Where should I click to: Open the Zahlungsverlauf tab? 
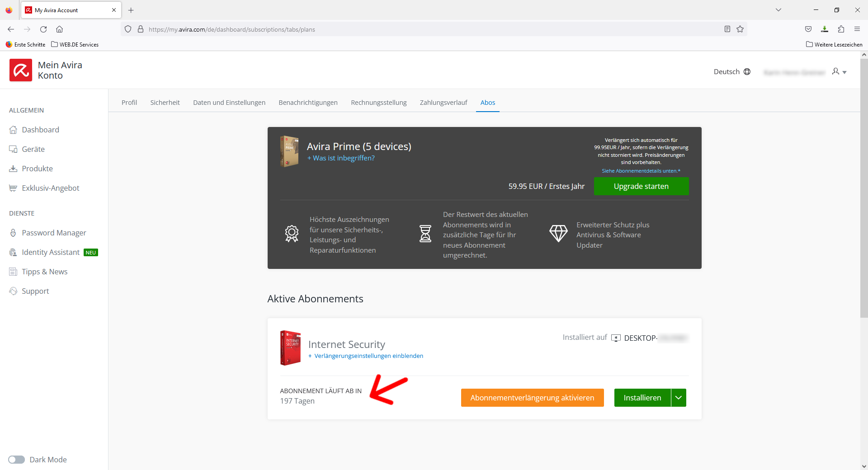point(443,103)
